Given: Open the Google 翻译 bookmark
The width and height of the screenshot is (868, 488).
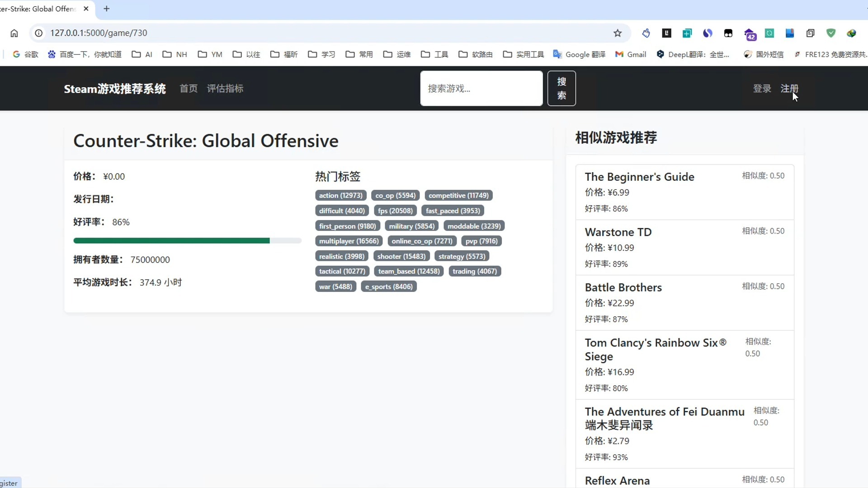Looking at the screenshot, I should [x=579, y=54].
